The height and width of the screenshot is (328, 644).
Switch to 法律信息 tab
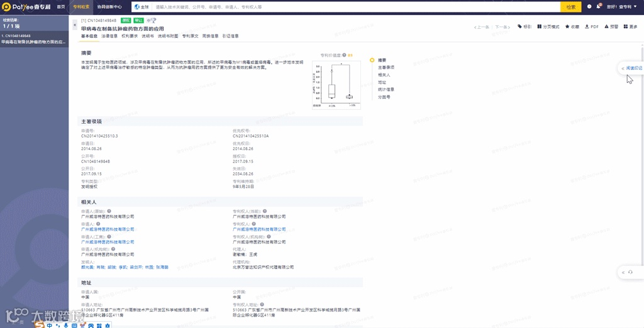click(x=109, y=36)
